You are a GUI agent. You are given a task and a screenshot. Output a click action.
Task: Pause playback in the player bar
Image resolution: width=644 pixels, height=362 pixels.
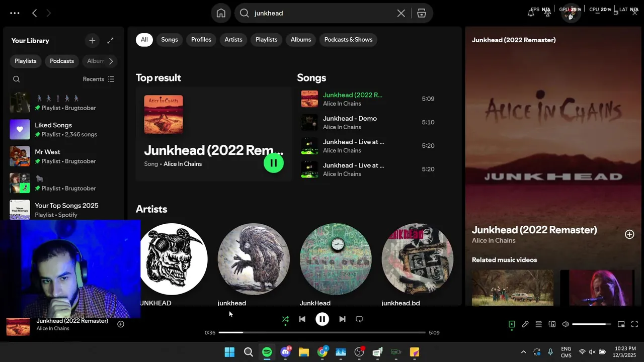tap(322, 319)
